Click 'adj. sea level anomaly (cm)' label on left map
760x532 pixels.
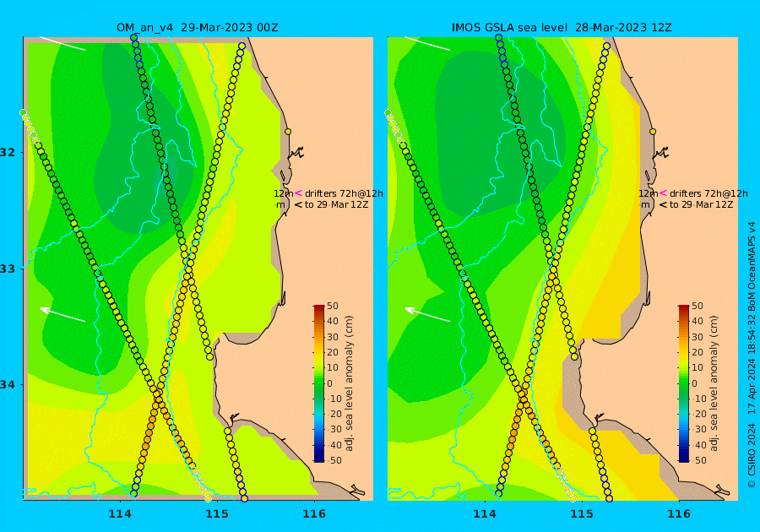(349, 383)
